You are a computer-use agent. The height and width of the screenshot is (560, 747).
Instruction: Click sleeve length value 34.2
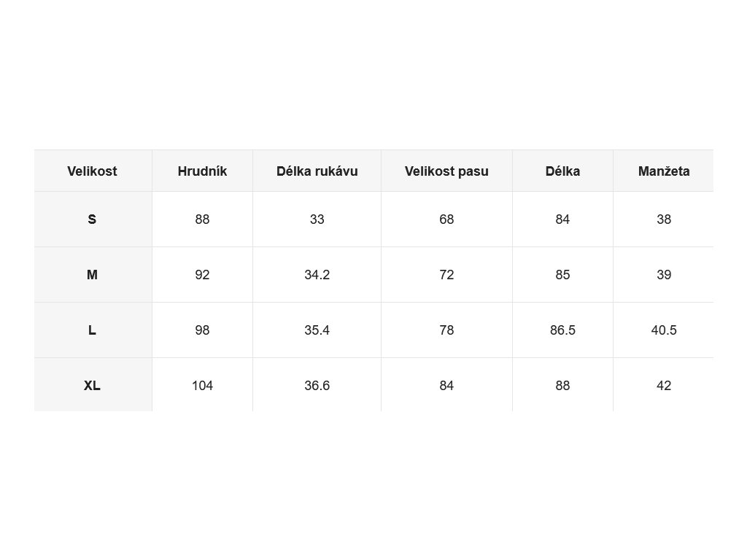(x=317, y=275)
